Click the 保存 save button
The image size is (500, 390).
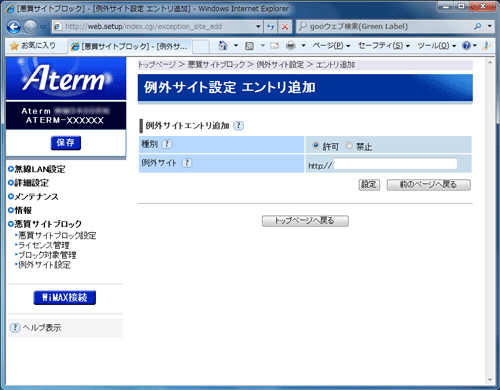(x=66, y=143)
